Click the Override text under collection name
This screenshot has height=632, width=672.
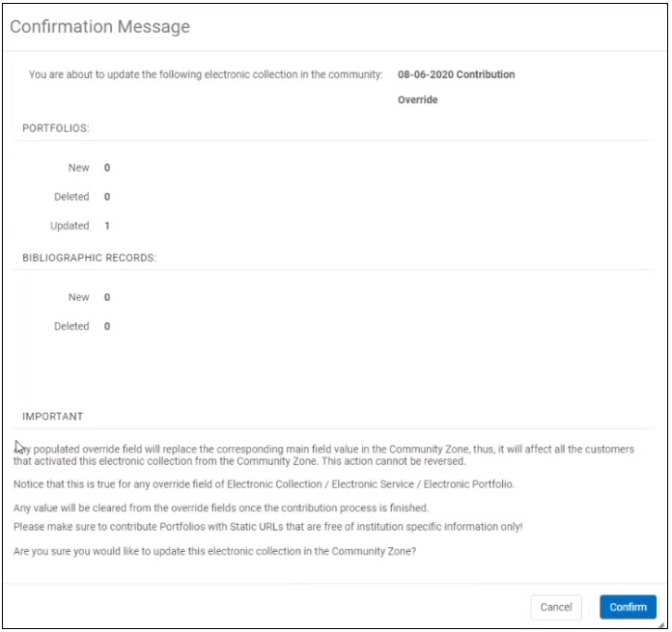pos(417,99)
